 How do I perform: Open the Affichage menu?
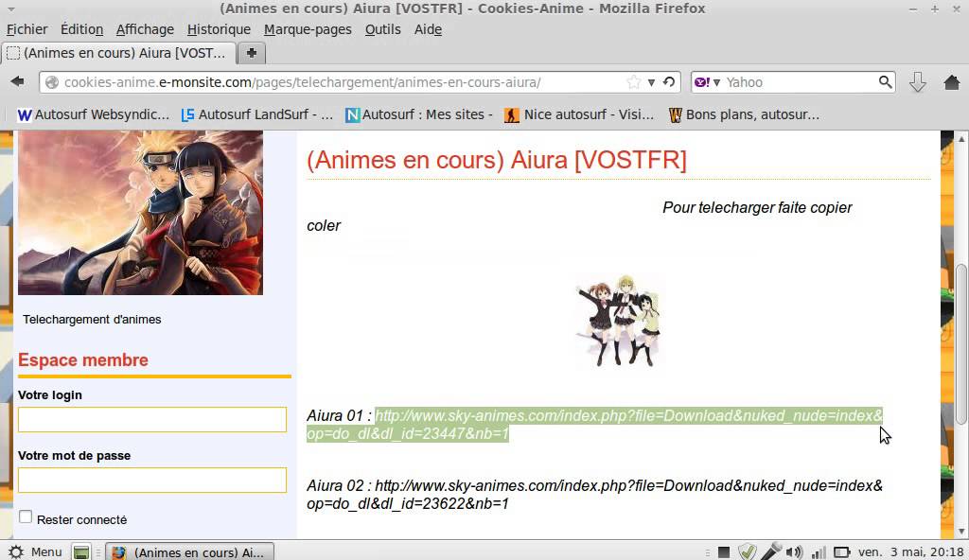click(145, 29)
